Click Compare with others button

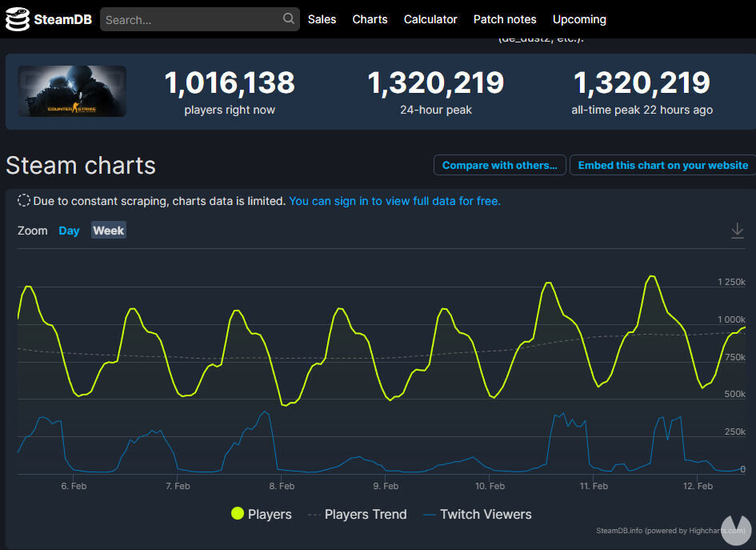click(499, 165)
